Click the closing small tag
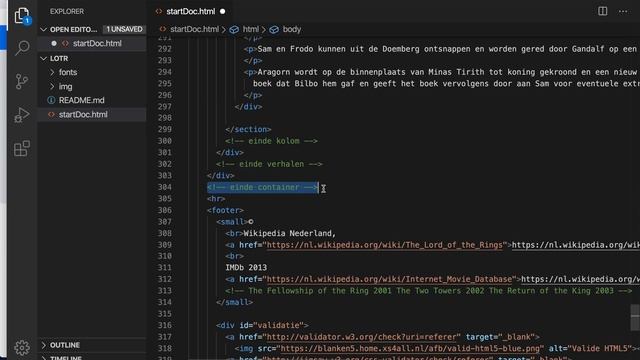 [234, 302]
